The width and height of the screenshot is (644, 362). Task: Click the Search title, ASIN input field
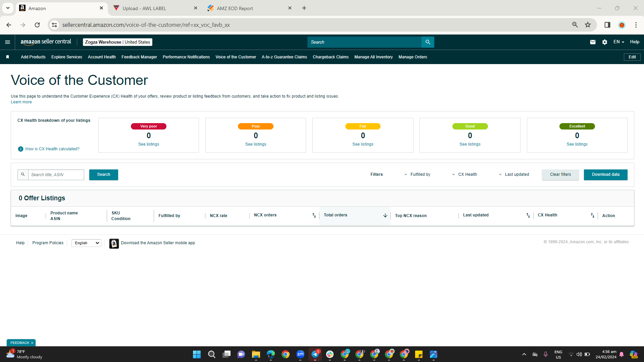[x=56, y=175]
